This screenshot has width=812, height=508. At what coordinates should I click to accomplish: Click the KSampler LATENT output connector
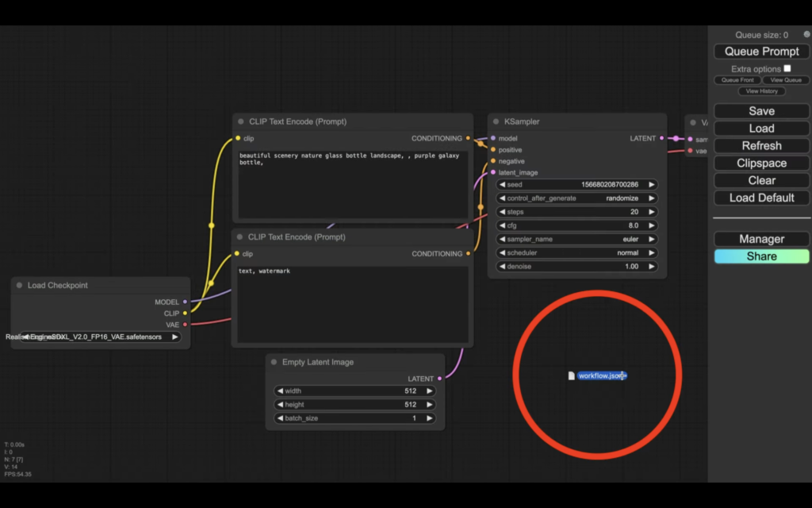click(662, 138)
